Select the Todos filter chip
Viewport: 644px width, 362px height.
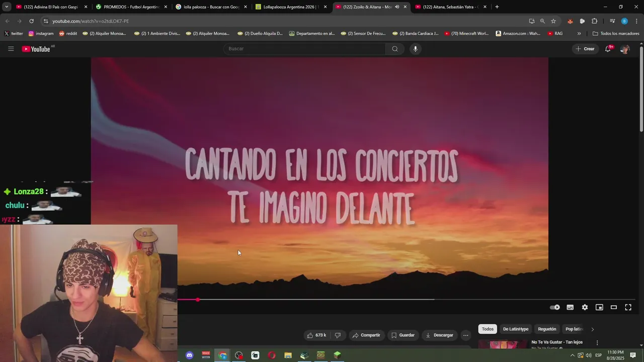click(x=488, y=329)
